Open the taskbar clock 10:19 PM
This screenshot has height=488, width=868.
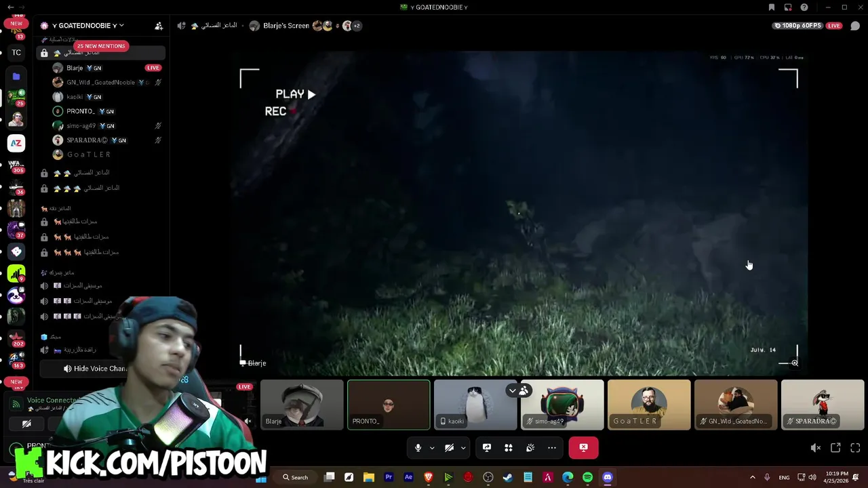point(837,477)
